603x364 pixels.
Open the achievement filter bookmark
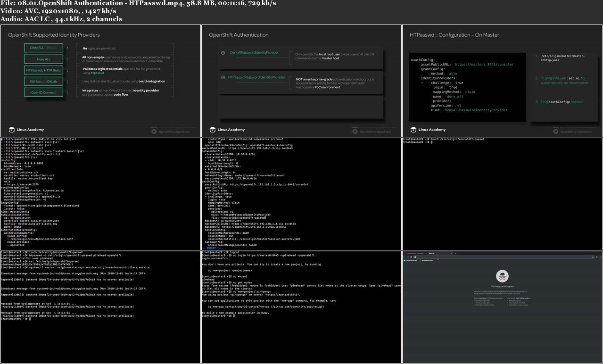point(427,260)
